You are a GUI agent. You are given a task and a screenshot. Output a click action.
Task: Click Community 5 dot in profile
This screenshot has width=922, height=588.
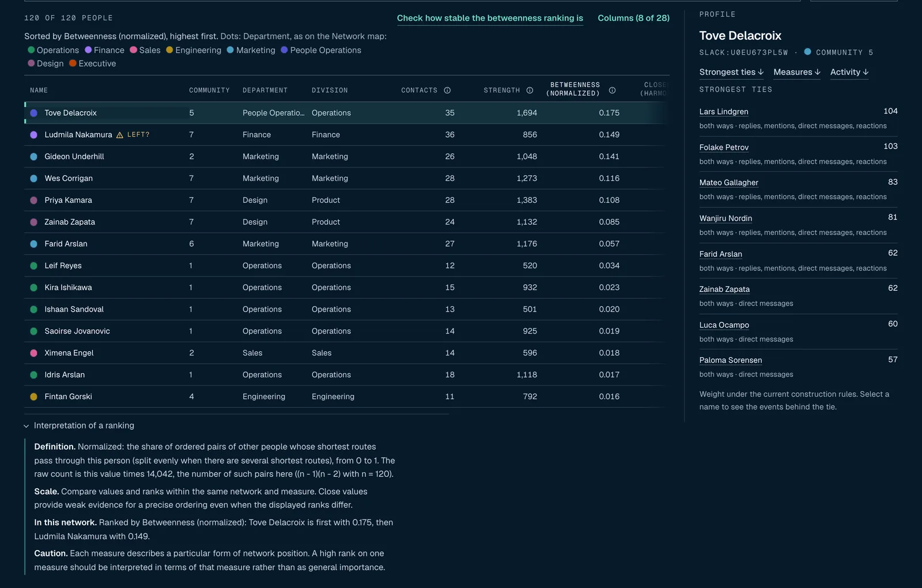[807, 52]
